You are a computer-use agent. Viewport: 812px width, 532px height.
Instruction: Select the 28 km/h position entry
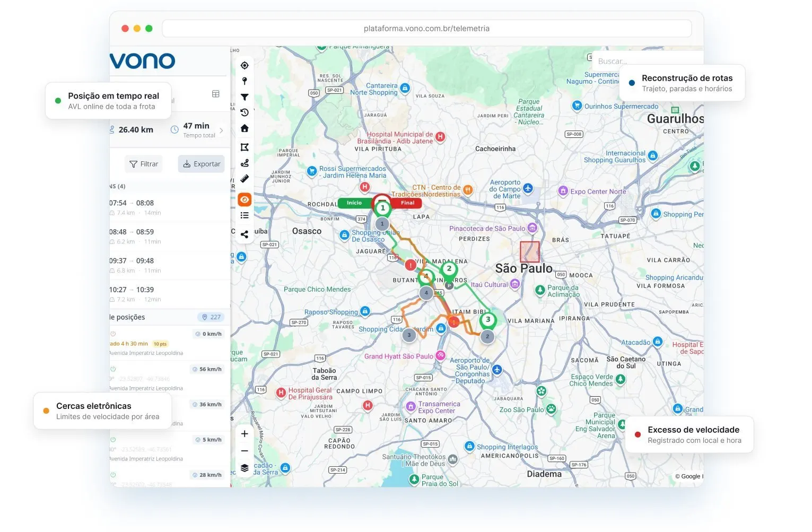click(170, 477)
